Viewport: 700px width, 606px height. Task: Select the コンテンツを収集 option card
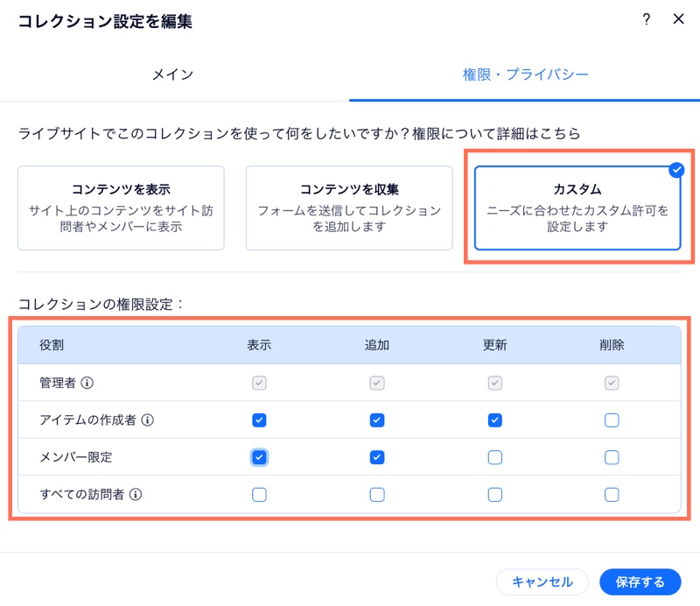[x=349, y=208]
